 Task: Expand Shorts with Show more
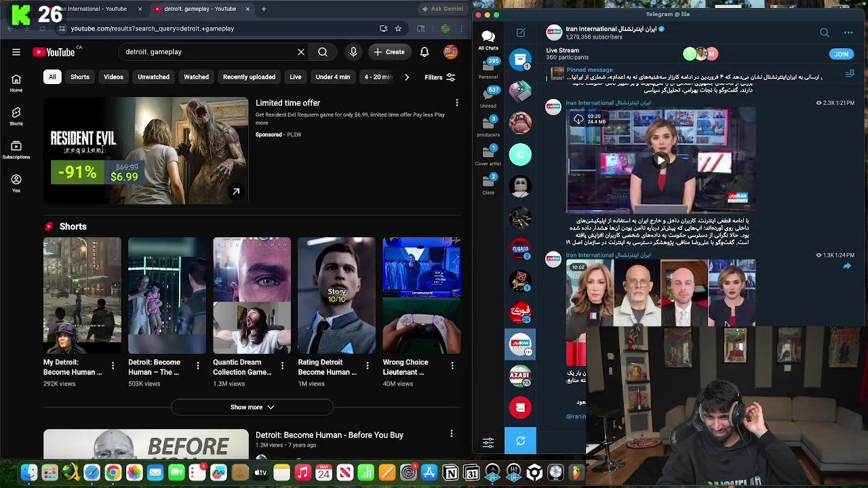click(x=252, y=407)
